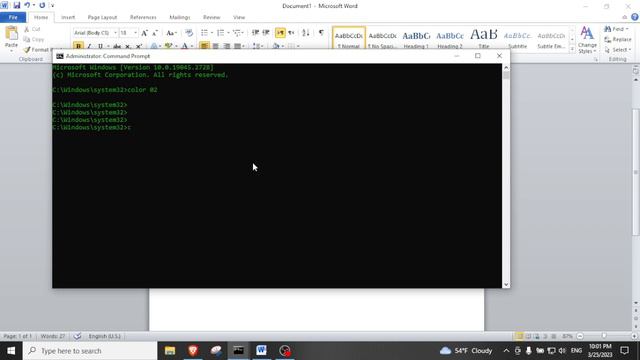Click Find in the Editing group
This screenshot has height=360, width=640.
[x=616, y=29]
